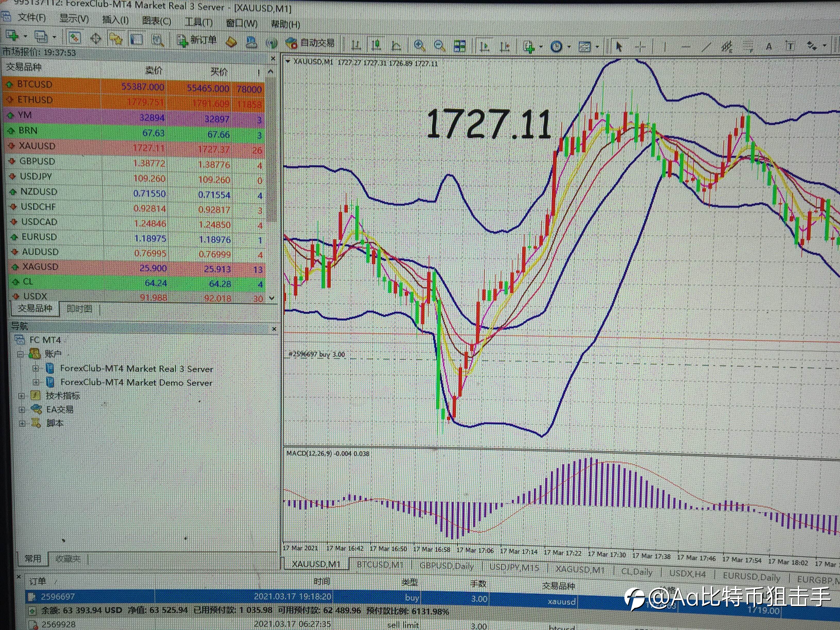
Task: Switch to the BTCUSD,M1 chart tab
Action: [380, 565]
